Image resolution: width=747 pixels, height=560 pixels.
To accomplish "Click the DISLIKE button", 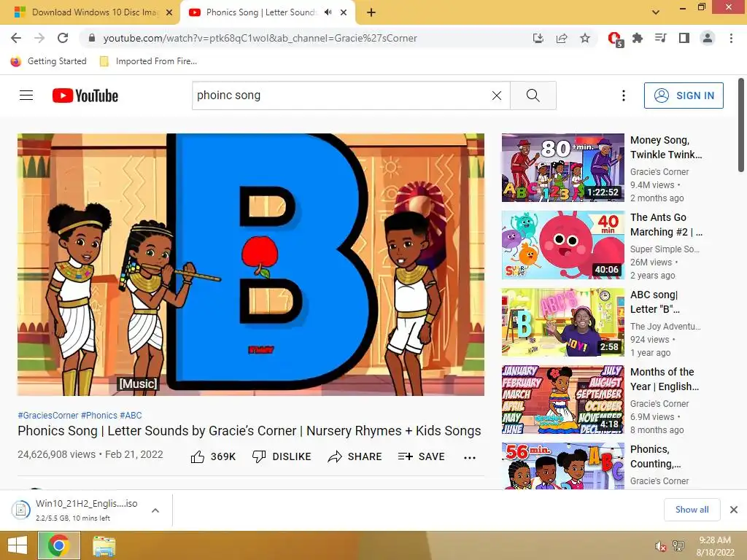I will click(x=282, y=456).
